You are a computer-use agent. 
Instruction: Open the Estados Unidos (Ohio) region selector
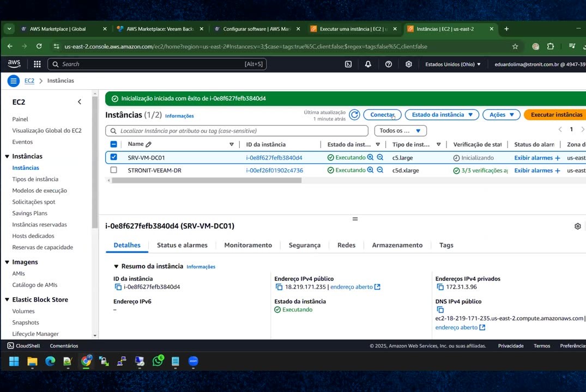pyautogui.click(x=453, y=64)
